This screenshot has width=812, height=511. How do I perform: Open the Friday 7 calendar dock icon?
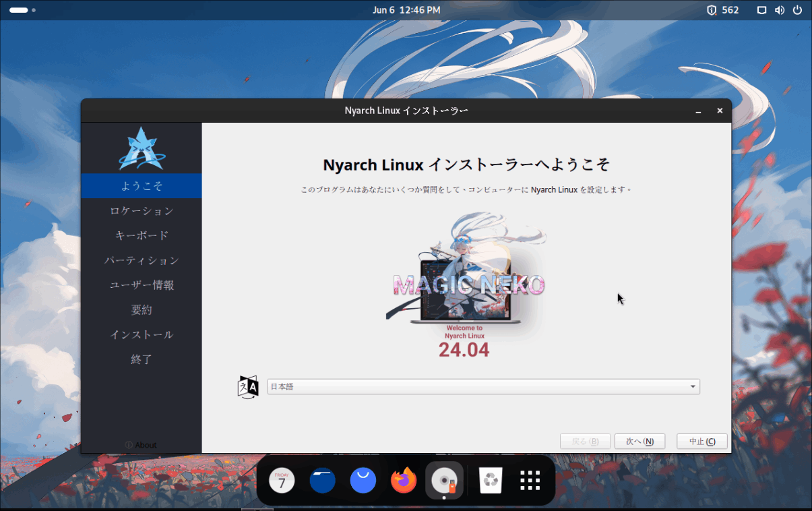tap(282, 480)
